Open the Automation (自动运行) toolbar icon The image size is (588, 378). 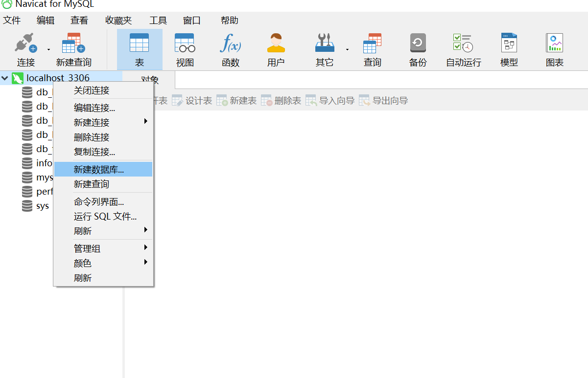coord(463,43)
